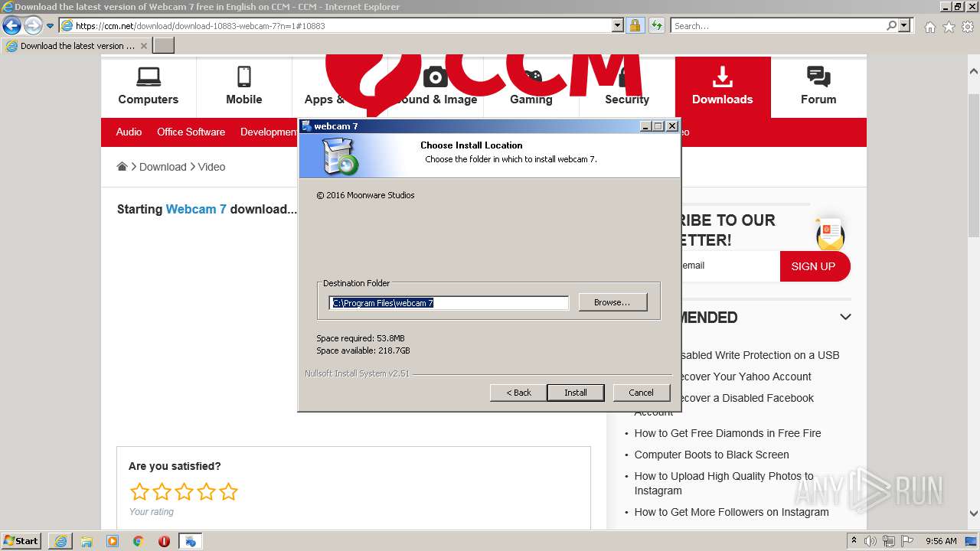Open the Forum category
980x551 pixels.
[x=818, y=86]
